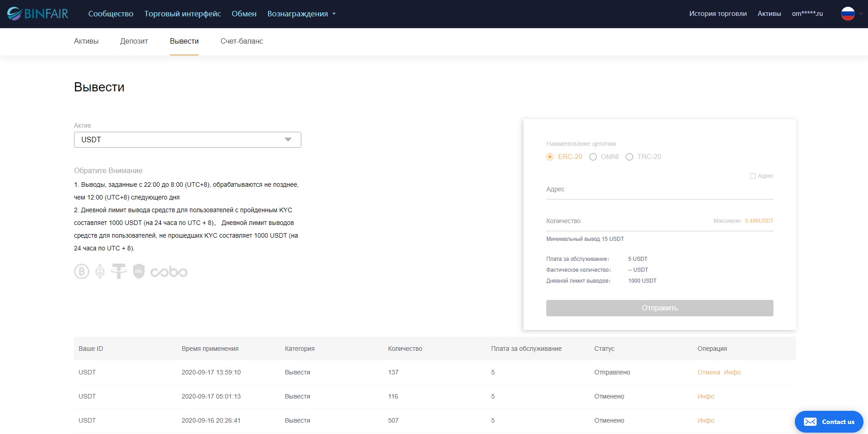Click the Tether T icon
This screenshot has width=868, height=434.
[x=119, y=271]
